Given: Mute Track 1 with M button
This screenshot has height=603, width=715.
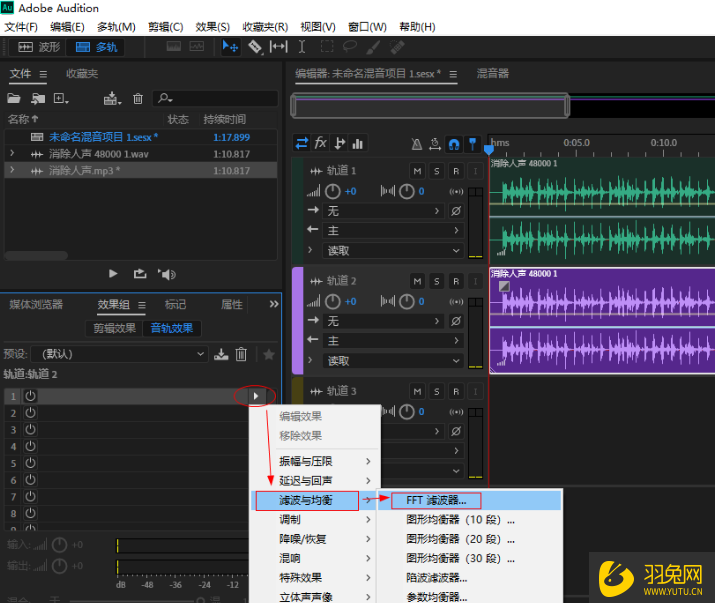Looking at the screenshot, I should [417, 171].
